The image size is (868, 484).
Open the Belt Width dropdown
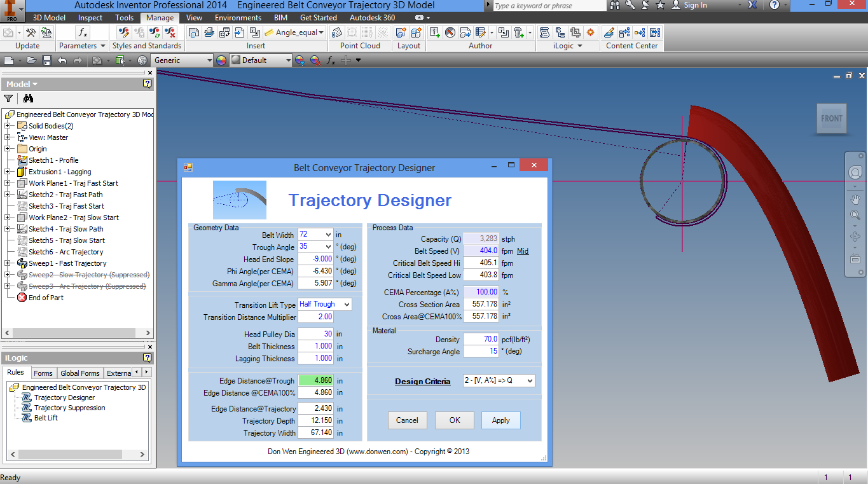tap(327, 235)
